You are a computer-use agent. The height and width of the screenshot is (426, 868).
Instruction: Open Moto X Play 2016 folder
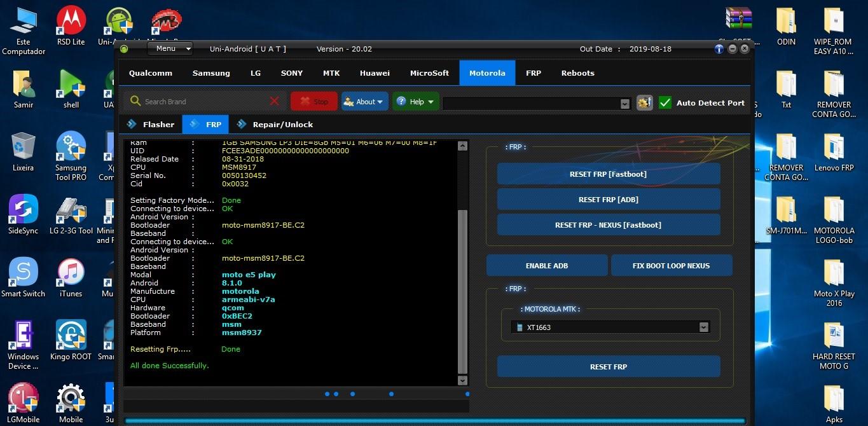pos(834,282)
